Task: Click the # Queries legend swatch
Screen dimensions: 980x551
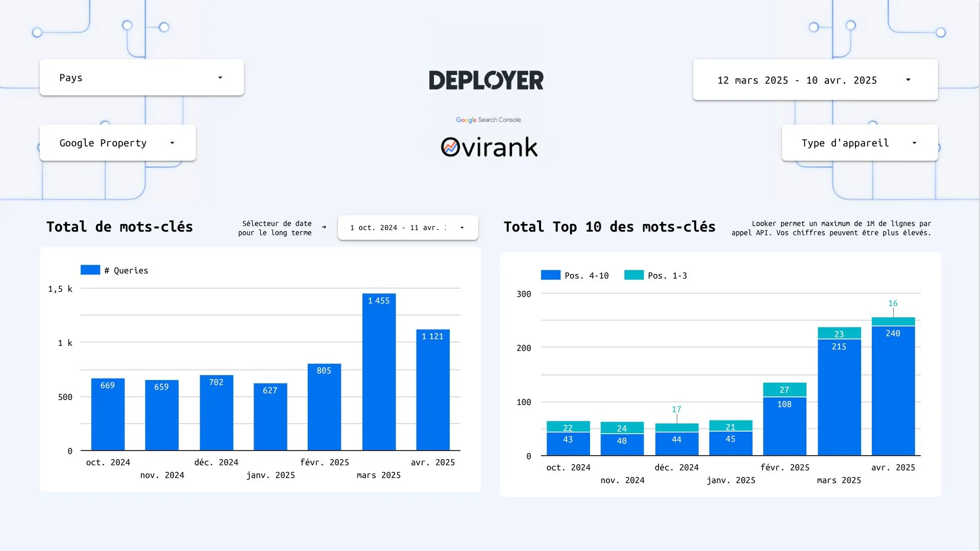Action: coord(90,270)
